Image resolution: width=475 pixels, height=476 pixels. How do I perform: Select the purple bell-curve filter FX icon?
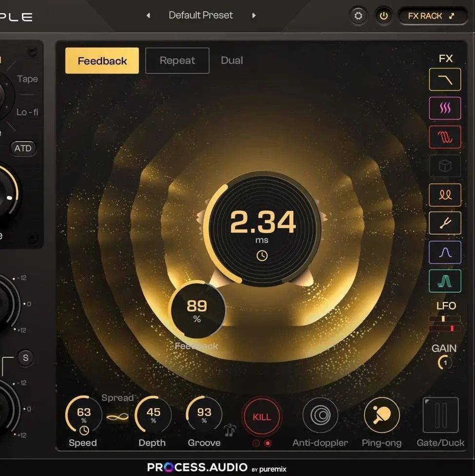(444, 252)
